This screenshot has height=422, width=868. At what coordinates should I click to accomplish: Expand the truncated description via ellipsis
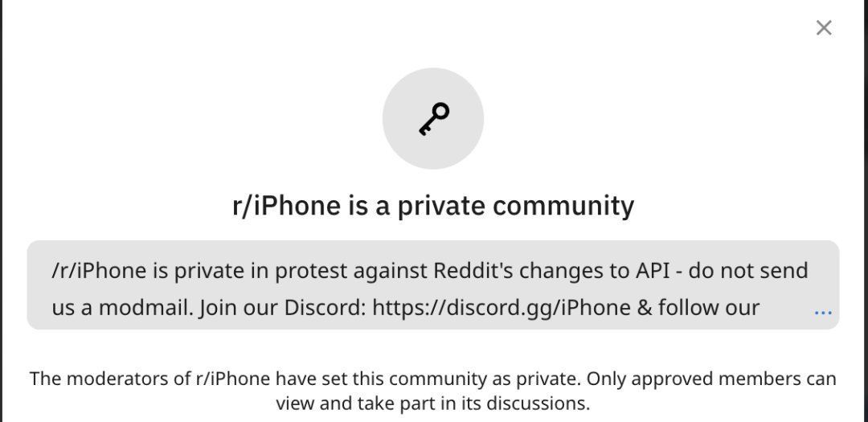tap(823, 313)
